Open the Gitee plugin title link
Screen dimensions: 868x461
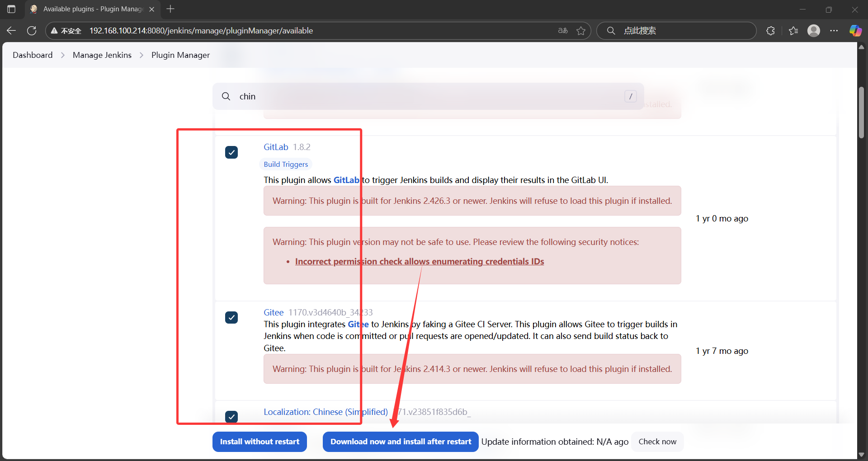click(x=274, y=312)
